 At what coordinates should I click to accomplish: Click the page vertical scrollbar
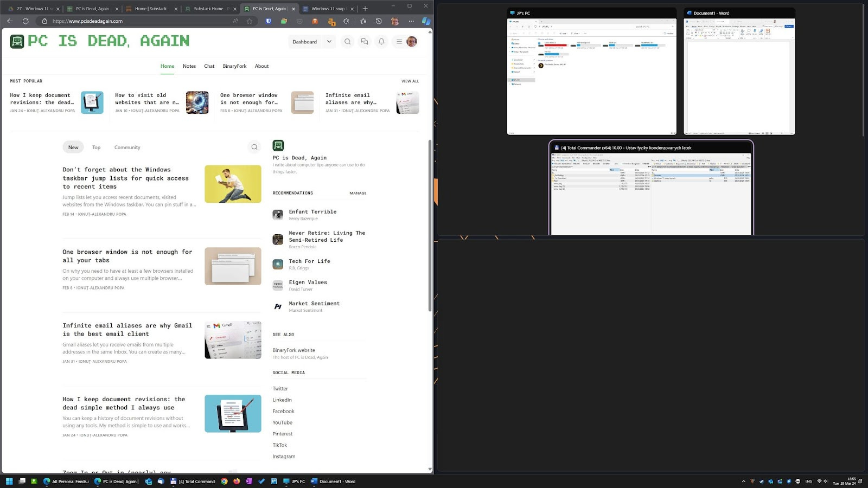tap(430, 225)
